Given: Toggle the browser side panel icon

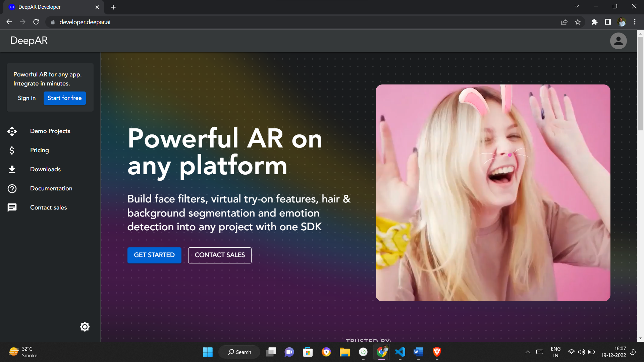Looking at the screenshot, I should point(608,22).
